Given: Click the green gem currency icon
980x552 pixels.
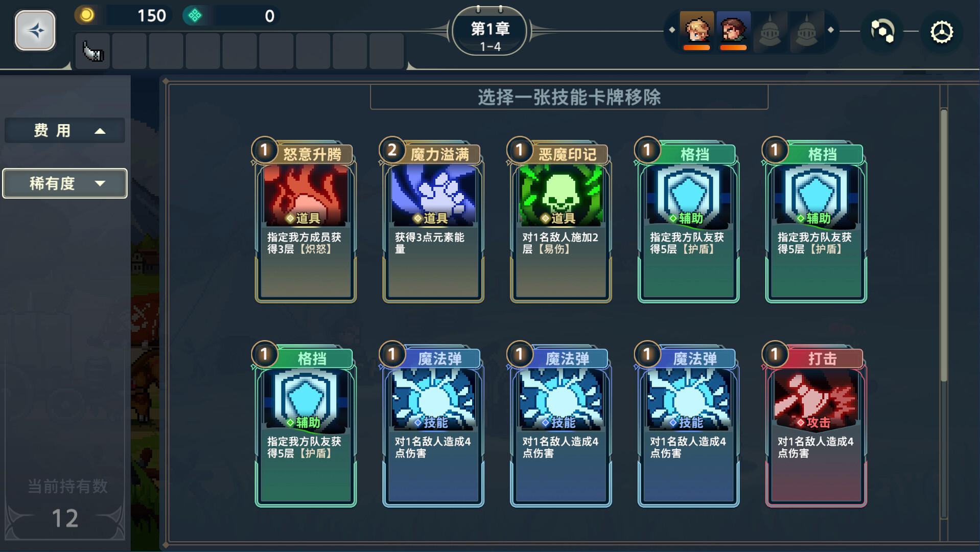Looking at the screenshot, I should click(x=194, y=16).
